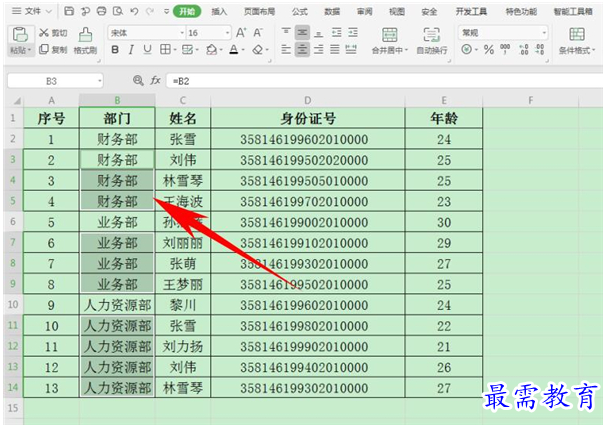Screen dimensions: 606x428
Task: Apply cell borders icon
Action: [x=165, y=49]
